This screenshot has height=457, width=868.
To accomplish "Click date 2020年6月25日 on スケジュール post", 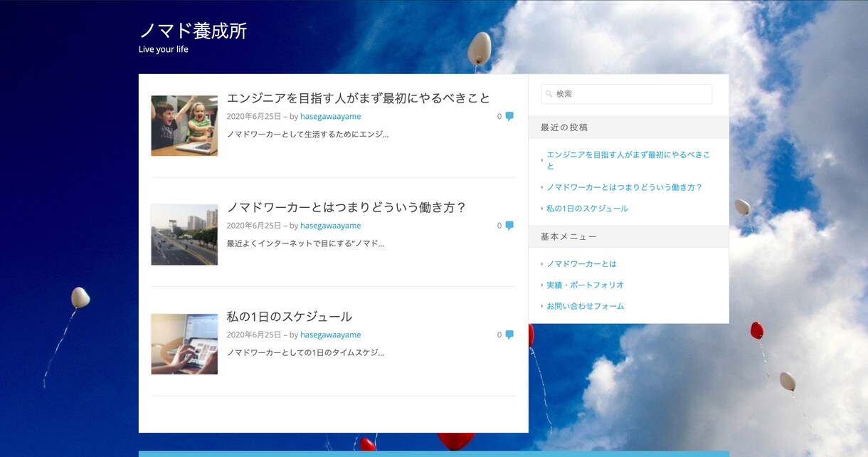I will [x=254, y=335].
